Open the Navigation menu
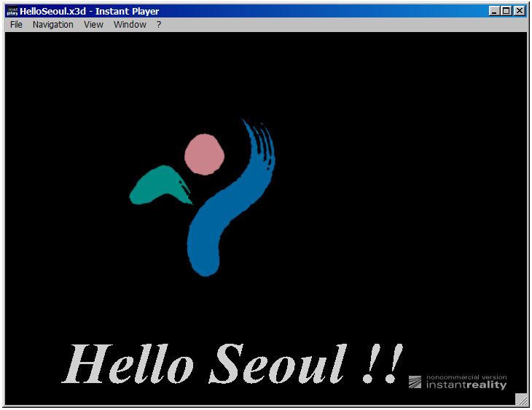Screen dimensions: 532x410 click(53, 25)
